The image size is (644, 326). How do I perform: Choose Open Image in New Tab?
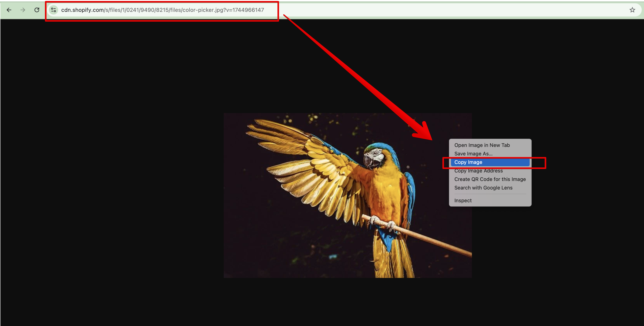pyautogui.click(x=482, y=145)
